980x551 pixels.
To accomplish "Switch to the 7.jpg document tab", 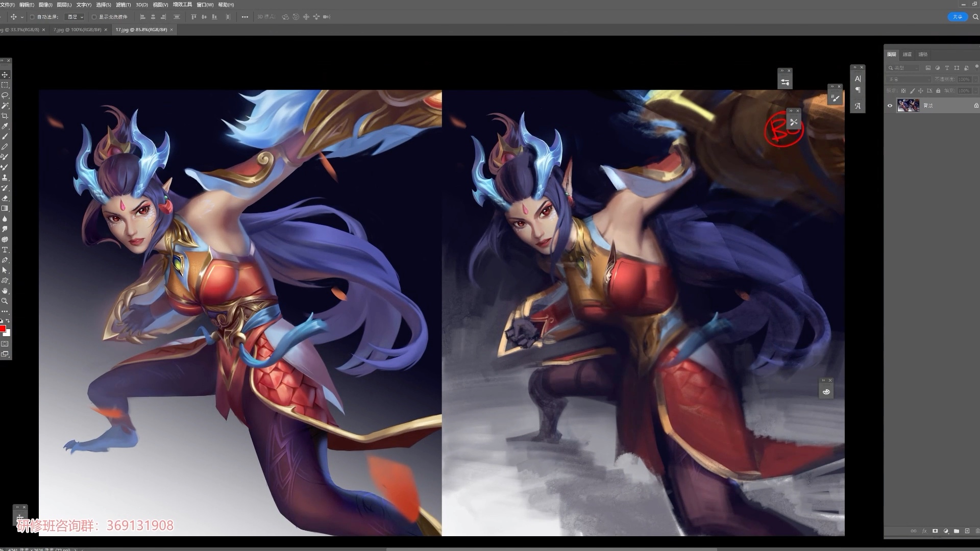I will pos(77,30).
